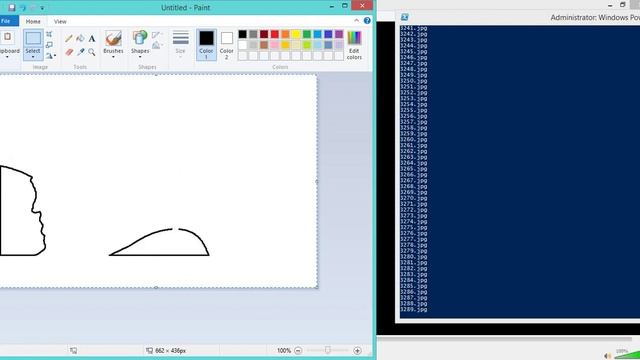640x360 pixels.
Task: Pick the lime green color swatch
Action: (x=307, y=45)
